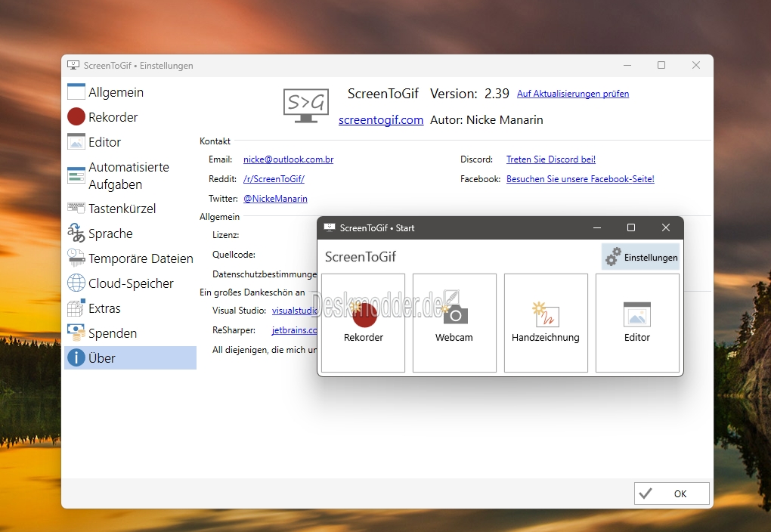The height and width of the screenshot is (532, 771).
Task: Click the red record circle in Start window
Action: 364,314
